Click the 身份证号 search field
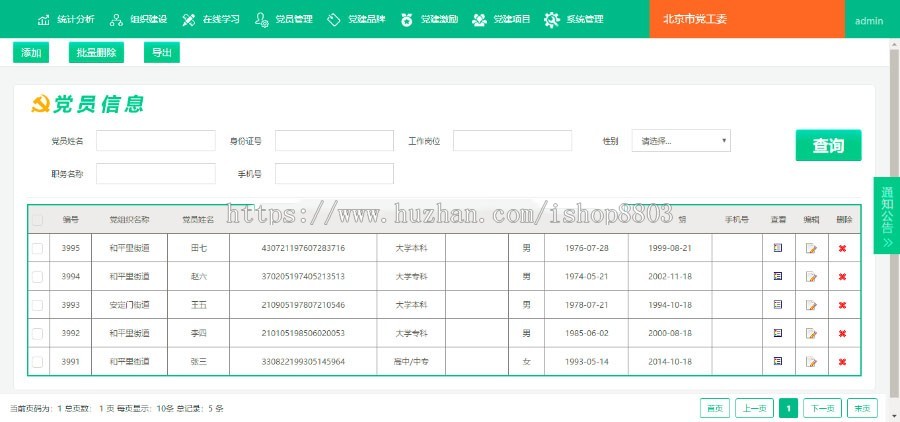The image size is (900, 422). point(334,141)
